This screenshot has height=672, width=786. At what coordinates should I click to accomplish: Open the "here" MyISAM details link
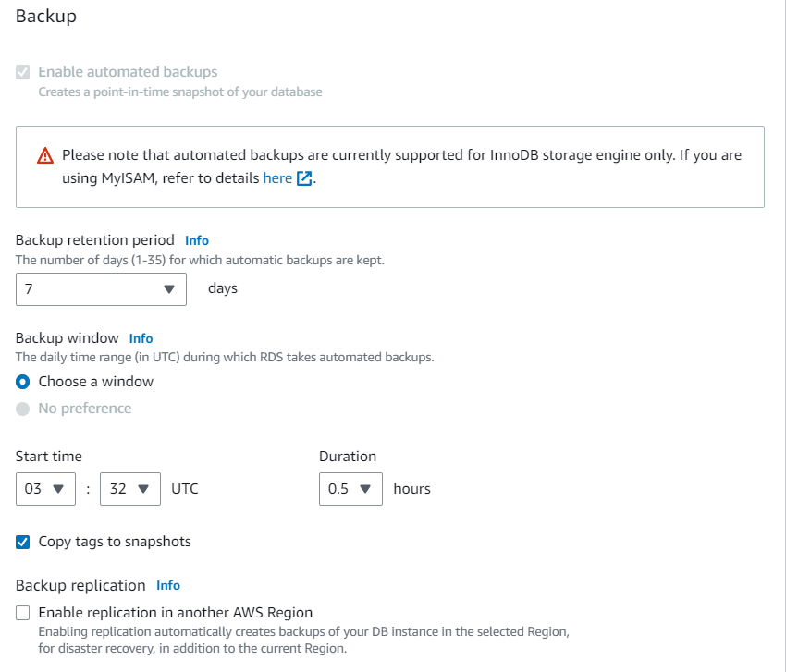coord(277,178)
